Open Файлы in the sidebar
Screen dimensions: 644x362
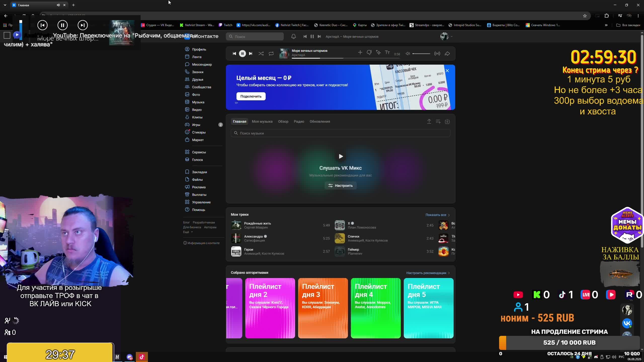pyautogui.click(x=197, y=179)
